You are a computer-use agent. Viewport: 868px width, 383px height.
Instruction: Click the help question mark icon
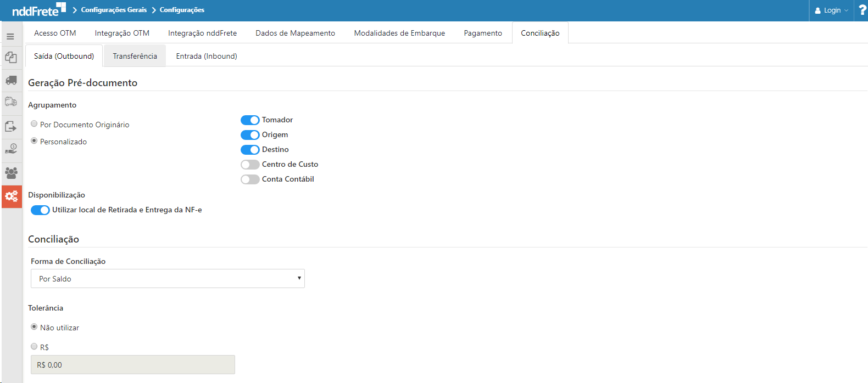(x=862, y=10)
